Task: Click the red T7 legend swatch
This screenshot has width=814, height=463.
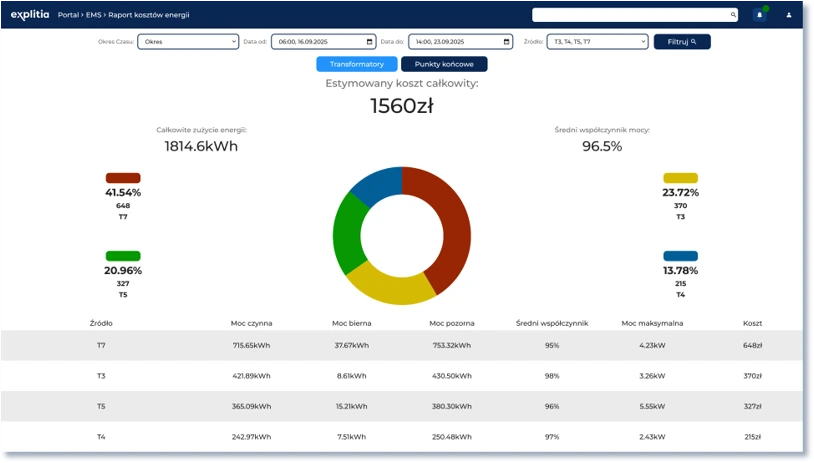Action: [123, 178]
